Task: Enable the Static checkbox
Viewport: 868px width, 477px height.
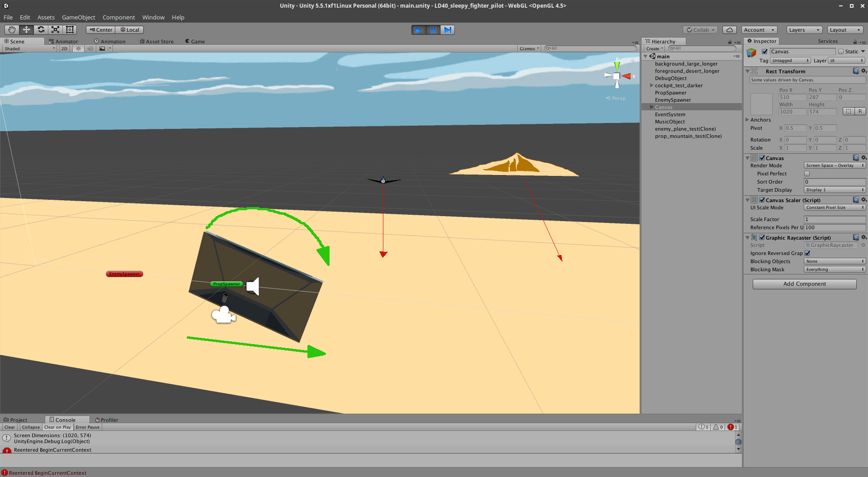Action: 841,52
